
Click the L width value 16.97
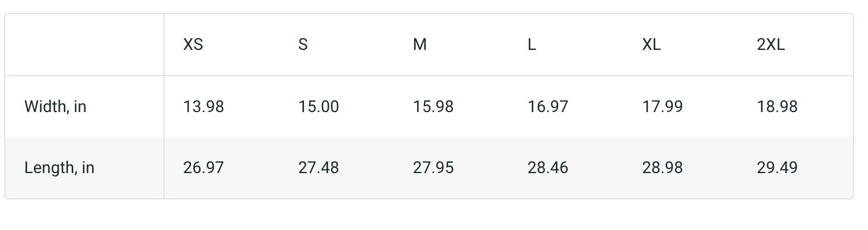pos(548,107)
